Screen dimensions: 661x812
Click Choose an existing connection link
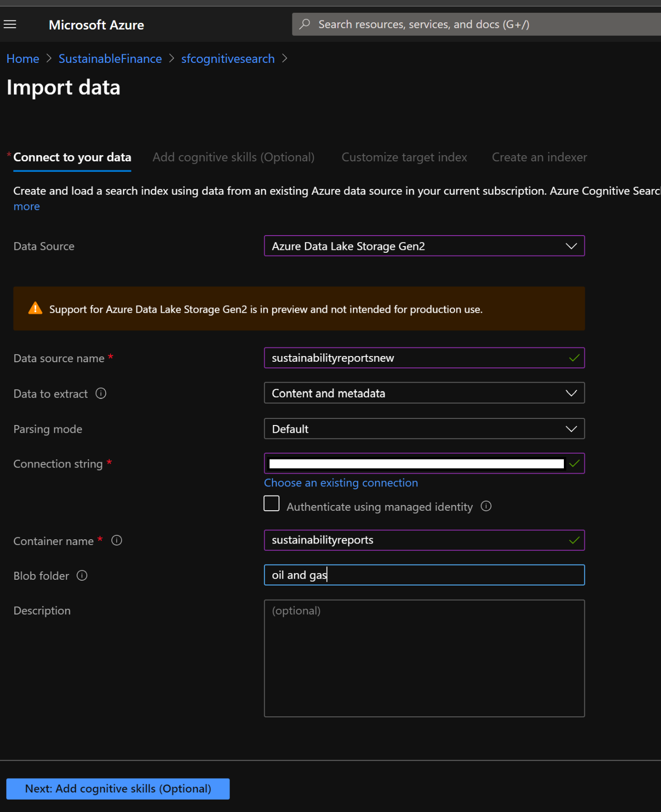[341, 483]
